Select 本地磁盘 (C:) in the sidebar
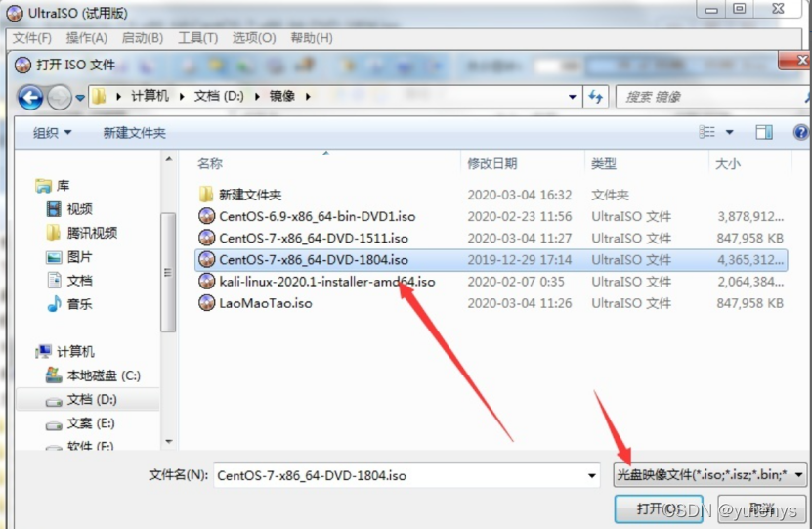This screenshot has width=812, height=530. 104,375
